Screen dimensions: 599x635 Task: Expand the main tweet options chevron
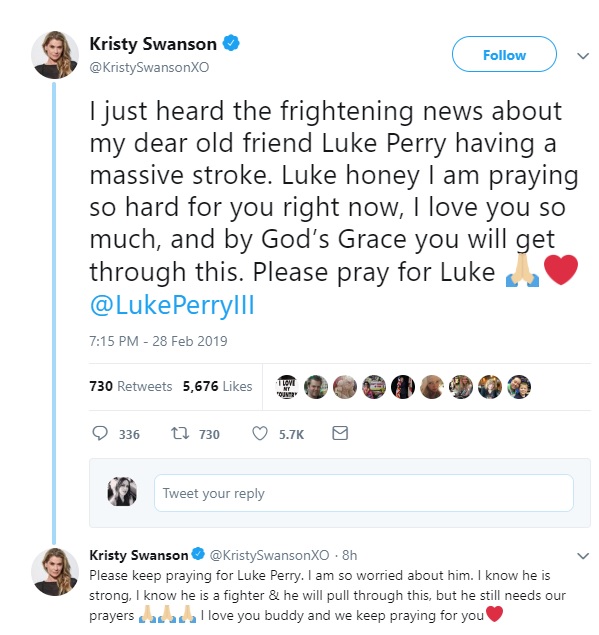point(582,56)
